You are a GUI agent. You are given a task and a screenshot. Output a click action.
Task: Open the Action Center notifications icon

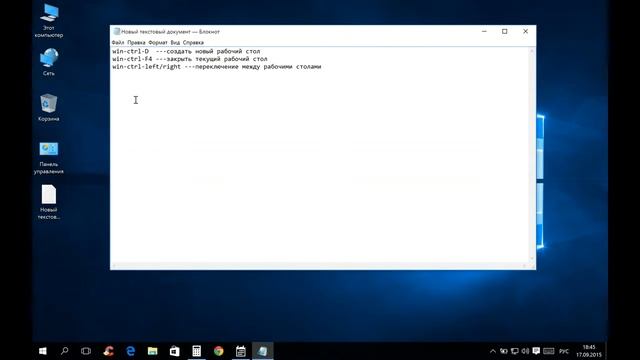click(x=536, y=351)
